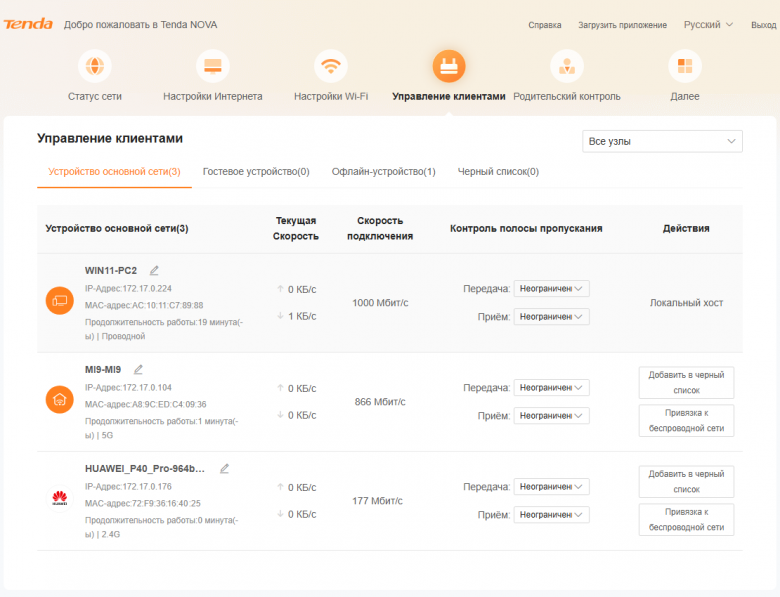The height and width of the screenshot is (597, 780).
Task: Open the upload limit dropdown for WIN11-PC2
Action: (551, 289)
